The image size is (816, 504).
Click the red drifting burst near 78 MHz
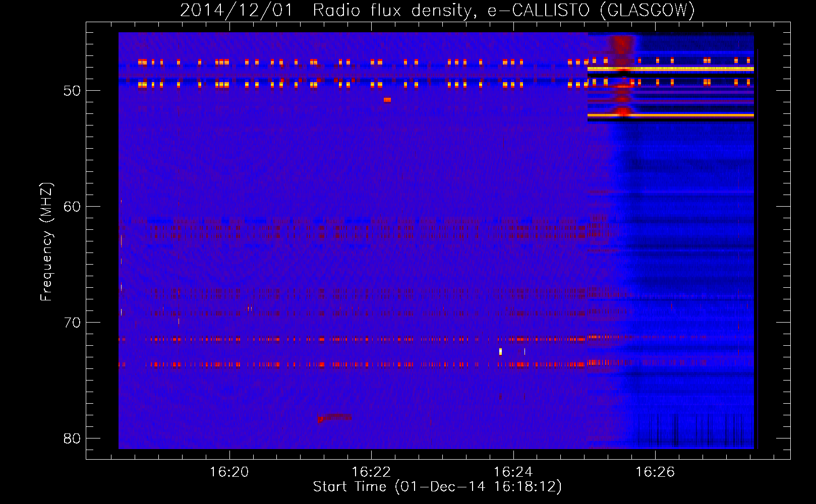click(x=334, y=418)
